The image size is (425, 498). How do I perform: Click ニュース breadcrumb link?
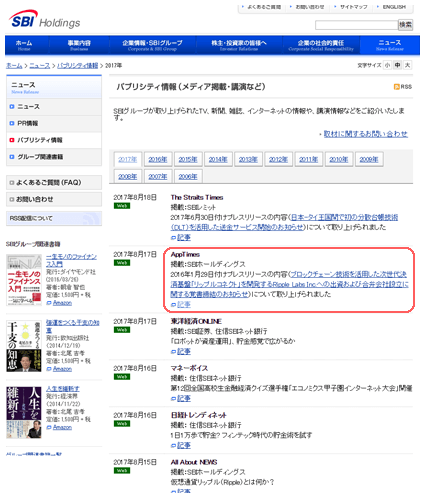coord(40,66)
